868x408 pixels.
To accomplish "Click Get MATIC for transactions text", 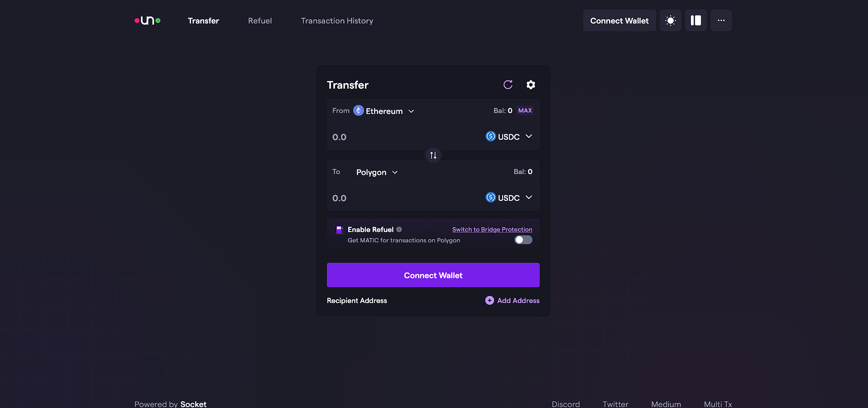I will click(404, 240).
